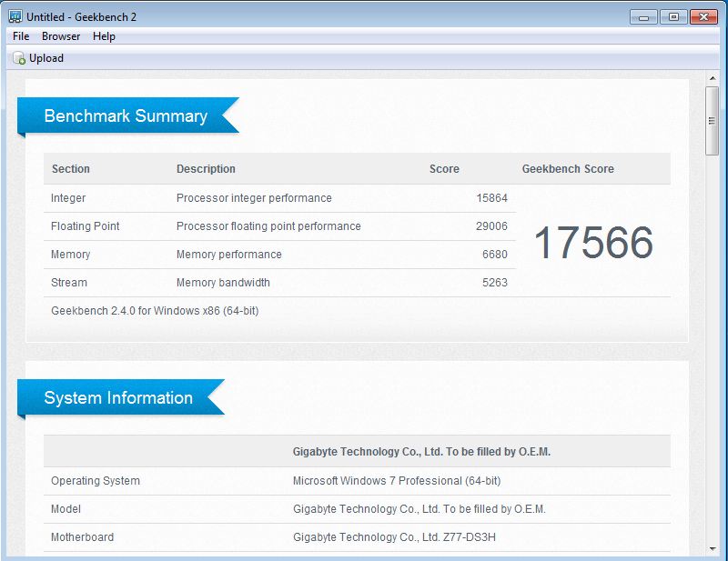Viewport: 728px width, 561px height.
Task: Click 'Geekbench 2.4.0 for Windows x86' text
Action: click(x=155, y=311)
